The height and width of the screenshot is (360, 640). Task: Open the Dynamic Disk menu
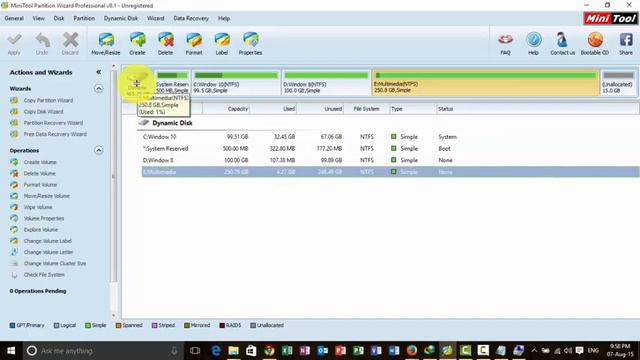coord(121,18)
